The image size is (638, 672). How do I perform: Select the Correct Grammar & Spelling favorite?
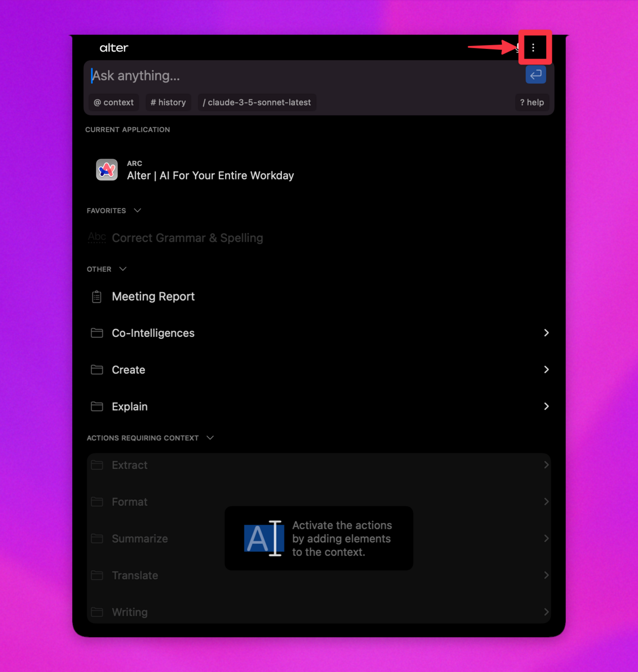click(x=188, y=238)
